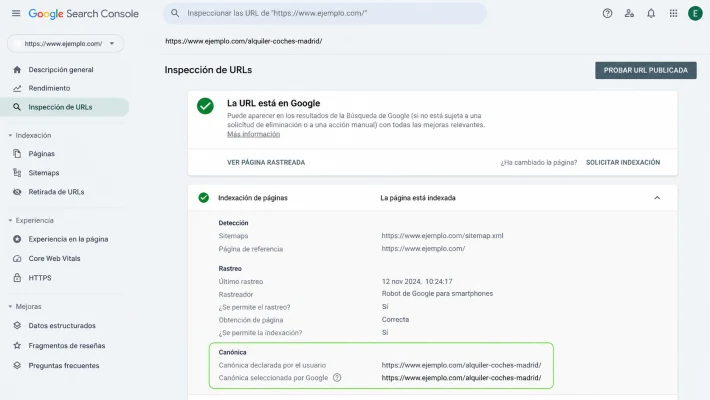Click inspected URL alquiler-coches-madrid at top
710x400 pixels.
click(244, 41)
